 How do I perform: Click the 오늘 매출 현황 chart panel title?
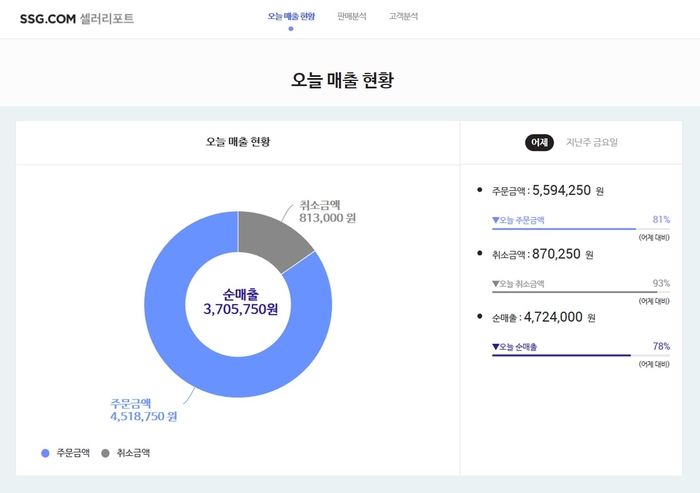click(x=238, y=142)
